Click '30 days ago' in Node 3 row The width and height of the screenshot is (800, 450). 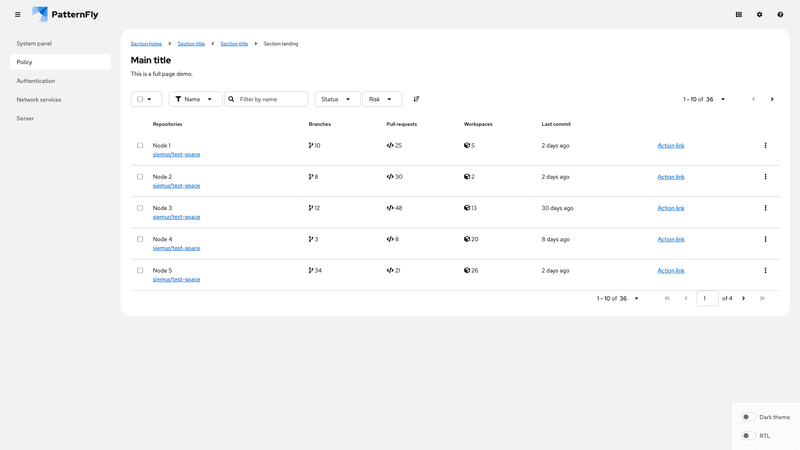click(x=557, y=208)
